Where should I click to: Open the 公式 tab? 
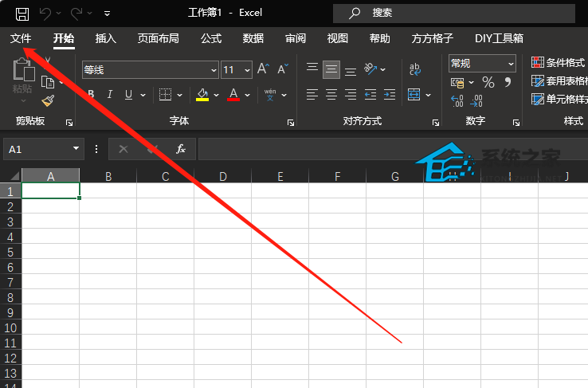point(211,38)
